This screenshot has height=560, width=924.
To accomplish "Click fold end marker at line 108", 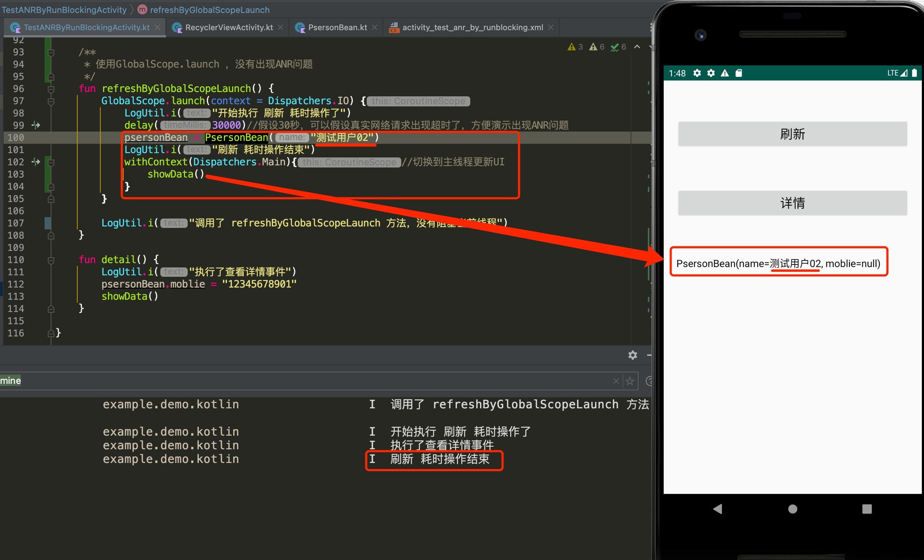I will click(51, 235).
